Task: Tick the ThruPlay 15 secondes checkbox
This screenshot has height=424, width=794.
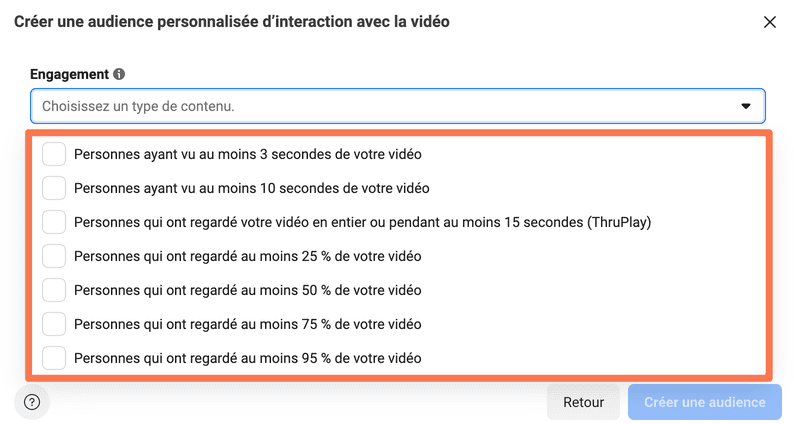Action: point(54,222)
